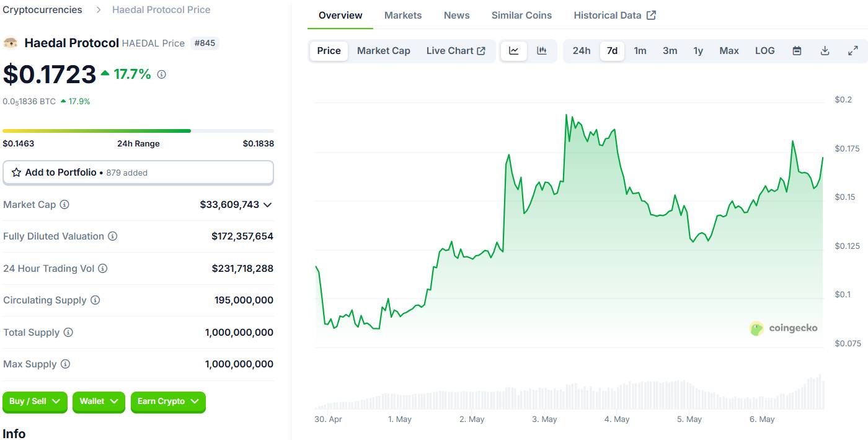Click info icon next to price change
This screenshot has width=868, height=440.
162,74
